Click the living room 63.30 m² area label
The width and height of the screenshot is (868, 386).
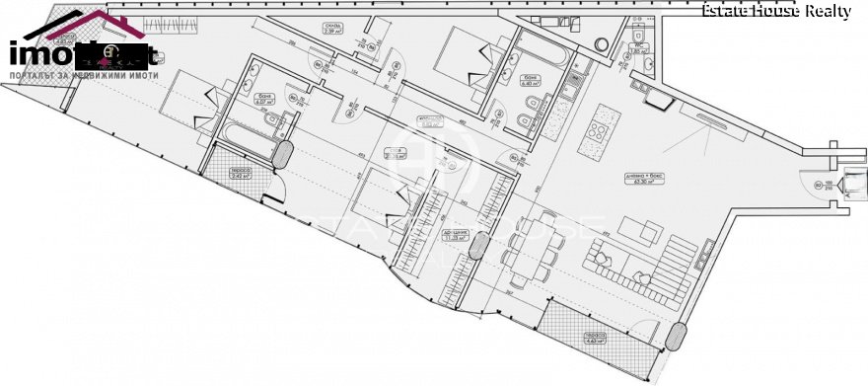[644, 178]
